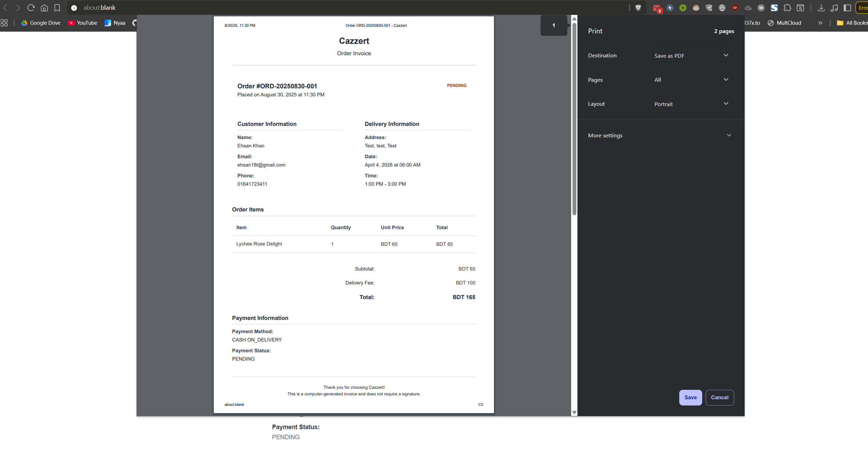Open the Extensions puzzle-piece menu

pyautogui.click(x=787, y=7)
